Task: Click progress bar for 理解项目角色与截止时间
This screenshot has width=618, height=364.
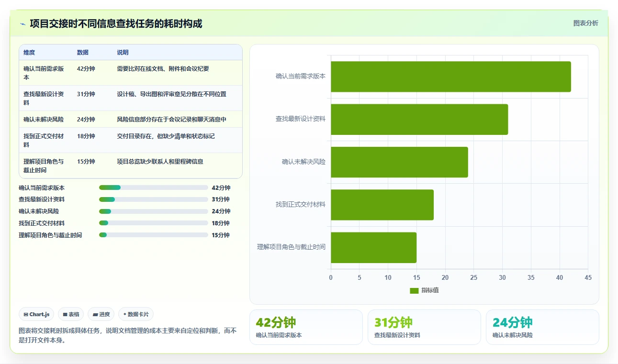Action: click(x=154, y=235)
